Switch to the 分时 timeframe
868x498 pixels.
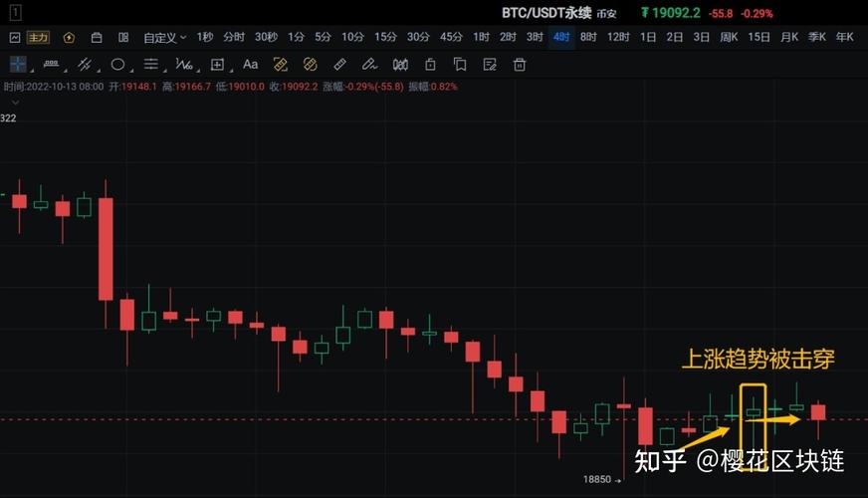(234, 37)
